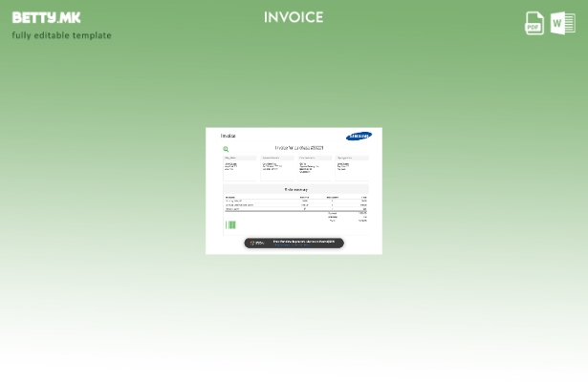Screen dimensions: 588x382
Task: Click the Samsung logo on the invoice
Action: click(x=359, y=137)
